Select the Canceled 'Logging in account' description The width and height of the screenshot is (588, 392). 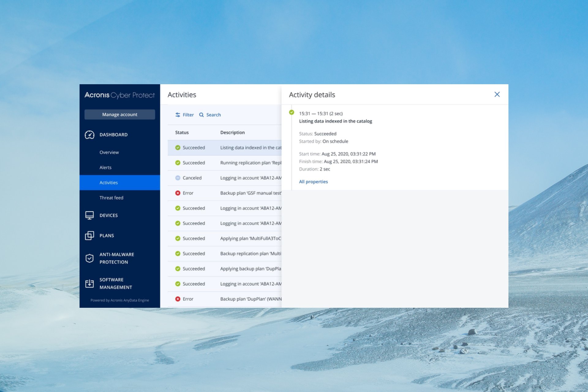(251, 178)
